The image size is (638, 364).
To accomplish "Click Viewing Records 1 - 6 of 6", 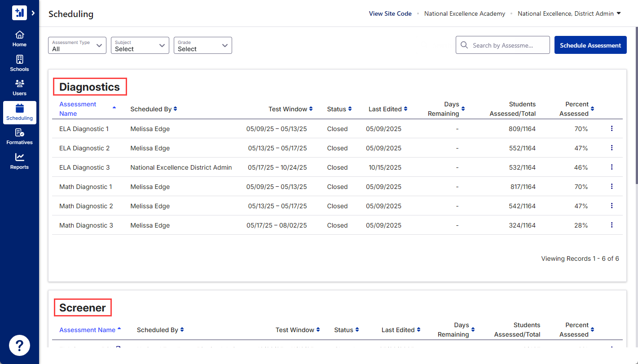I will pos(580,259).
